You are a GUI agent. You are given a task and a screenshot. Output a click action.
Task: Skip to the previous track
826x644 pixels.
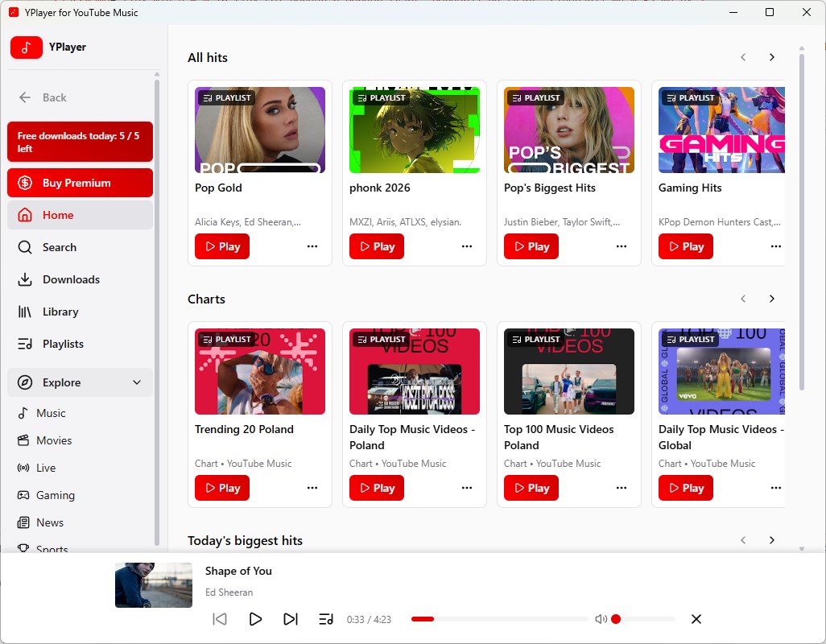tap(220, 619)
